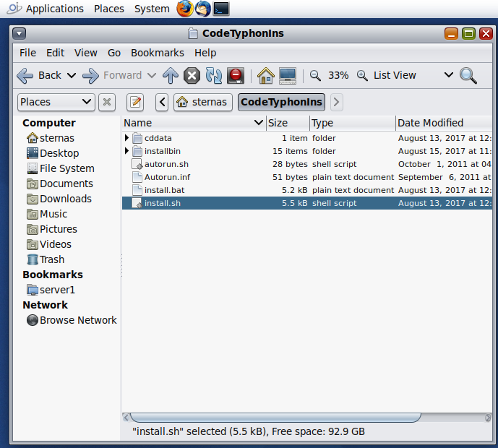Launch the terminal from the top panel
The image size is (498, 448).
click(x=221, y=9)
